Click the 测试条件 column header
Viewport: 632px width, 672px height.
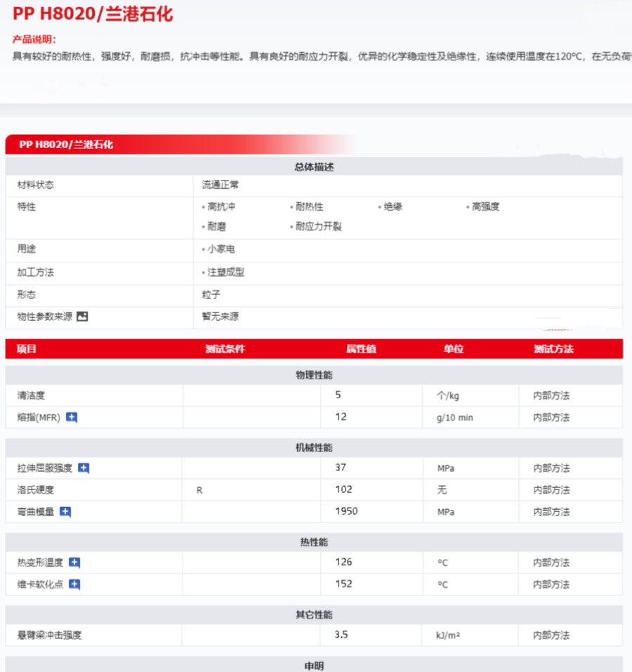pos(225,349)
